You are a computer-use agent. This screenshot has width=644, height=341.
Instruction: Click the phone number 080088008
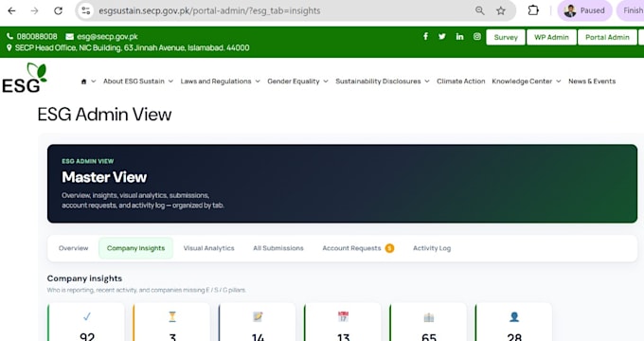tap(37, 37)
